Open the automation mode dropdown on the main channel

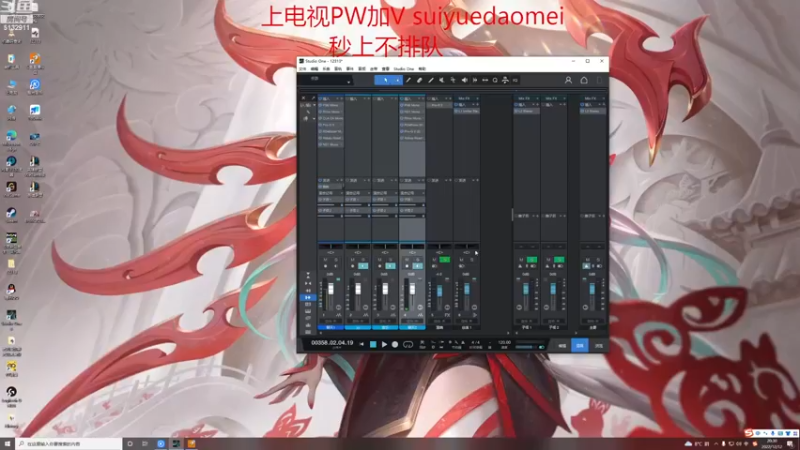pos(592,321)
